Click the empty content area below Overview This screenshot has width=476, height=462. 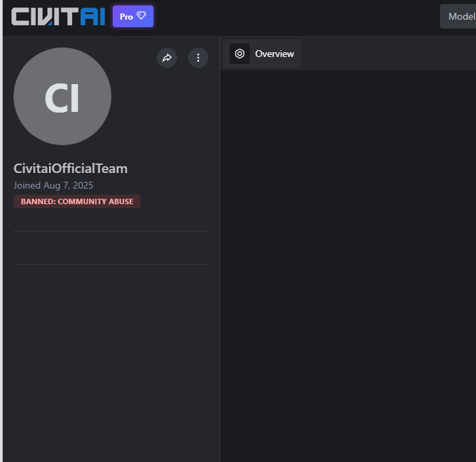pyautogui.click(x=348, y=267)
